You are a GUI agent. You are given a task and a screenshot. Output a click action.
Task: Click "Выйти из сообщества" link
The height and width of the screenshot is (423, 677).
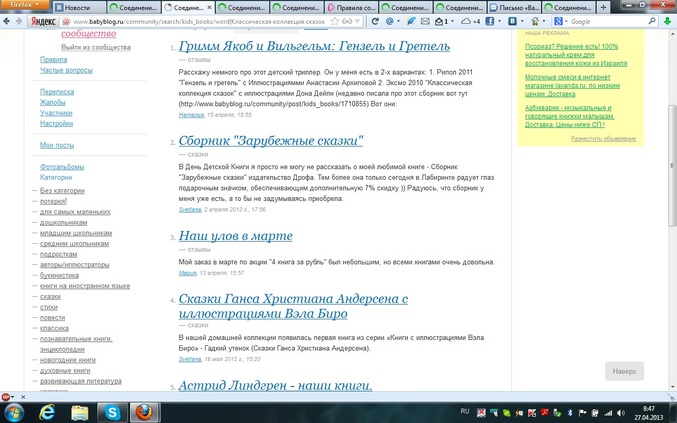pos(95,47)
